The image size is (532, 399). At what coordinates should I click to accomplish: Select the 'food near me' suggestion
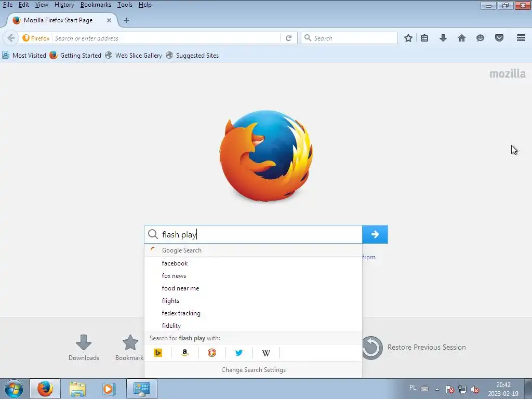point(253,288)
